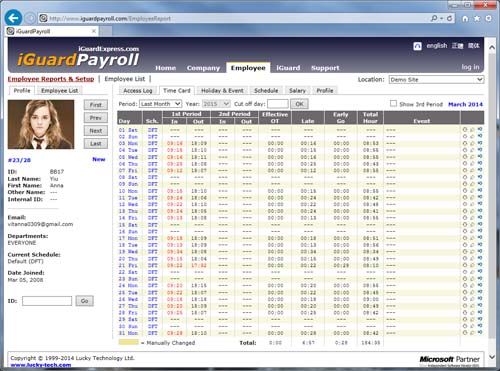Open the iGuard navigation menu
The height and width of the screenshot is (371, 500).
(x=288, y=68)
